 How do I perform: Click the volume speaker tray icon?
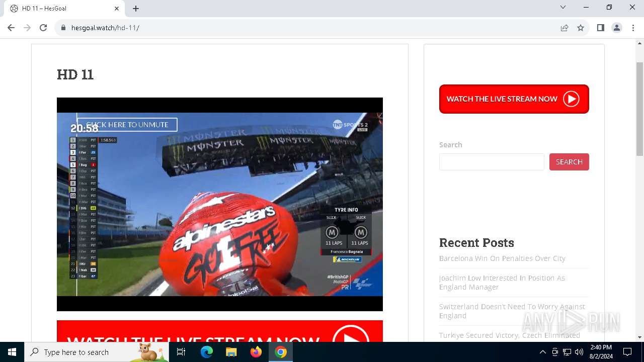pos(579,352)
